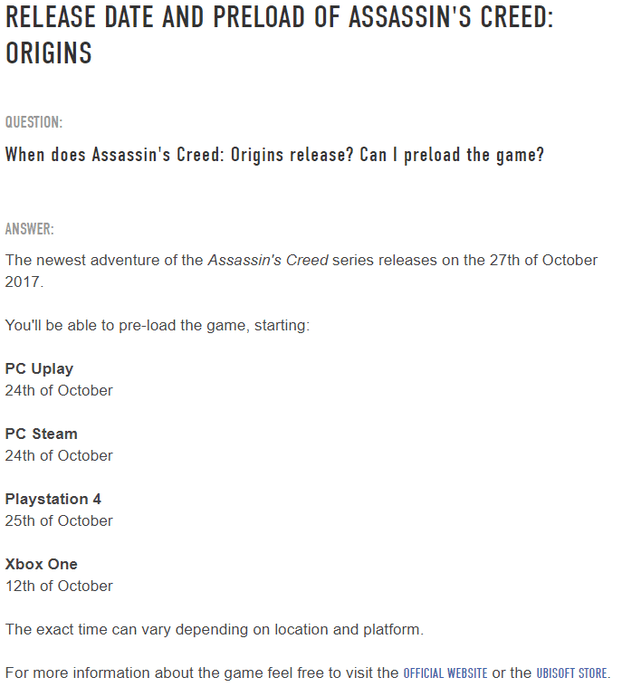Click the Xbox One heading
622x687 pixels.
41,564
